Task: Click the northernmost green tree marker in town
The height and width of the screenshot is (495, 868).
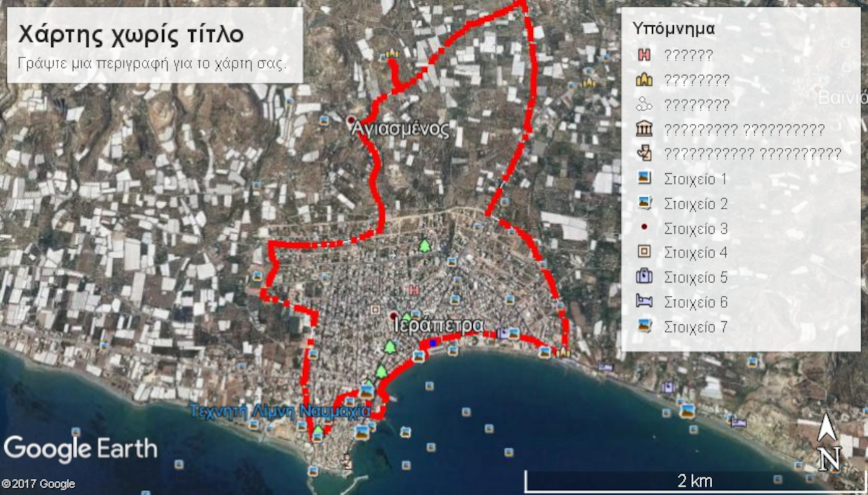Action: (424, 246)
